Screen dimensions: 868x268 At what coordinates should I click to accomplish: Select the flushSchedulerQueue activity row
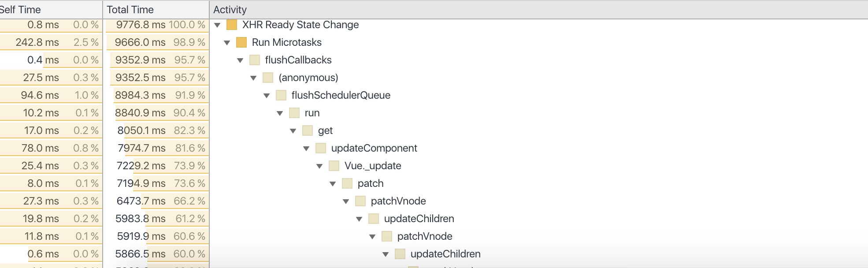(341, 95)
